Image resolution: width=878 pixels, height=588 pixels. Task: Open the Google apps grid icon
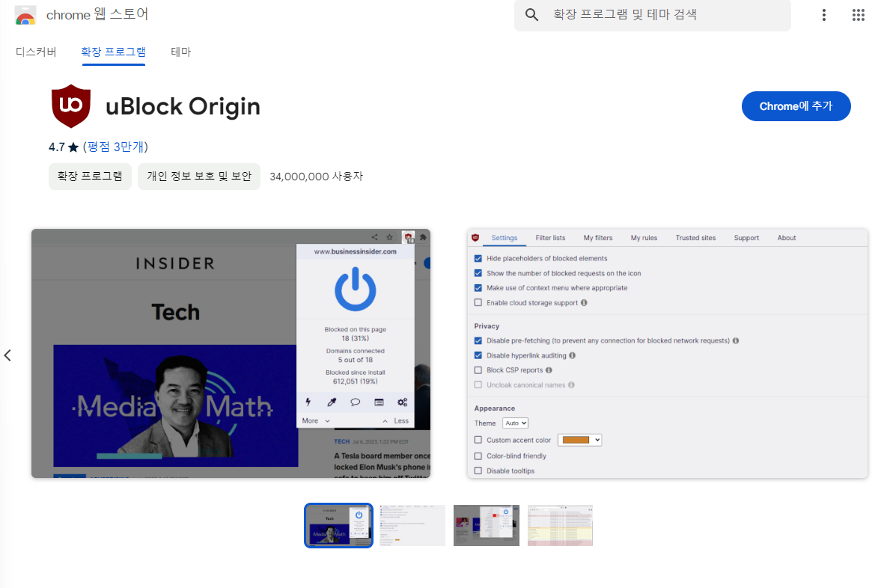point(858,15)
